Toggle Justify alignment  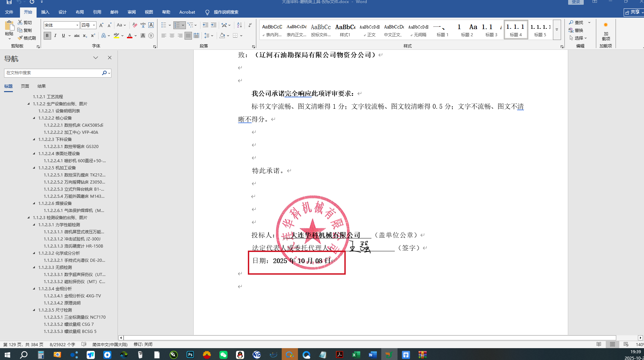(x=188, y=36)
